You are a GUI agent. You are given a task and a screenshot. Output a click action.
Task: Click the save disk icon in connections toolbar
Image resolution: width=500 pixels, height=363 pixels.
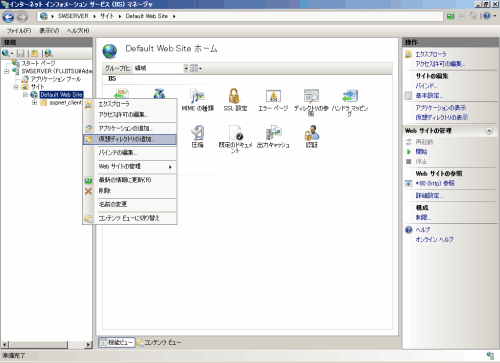[x=21, y=53]
